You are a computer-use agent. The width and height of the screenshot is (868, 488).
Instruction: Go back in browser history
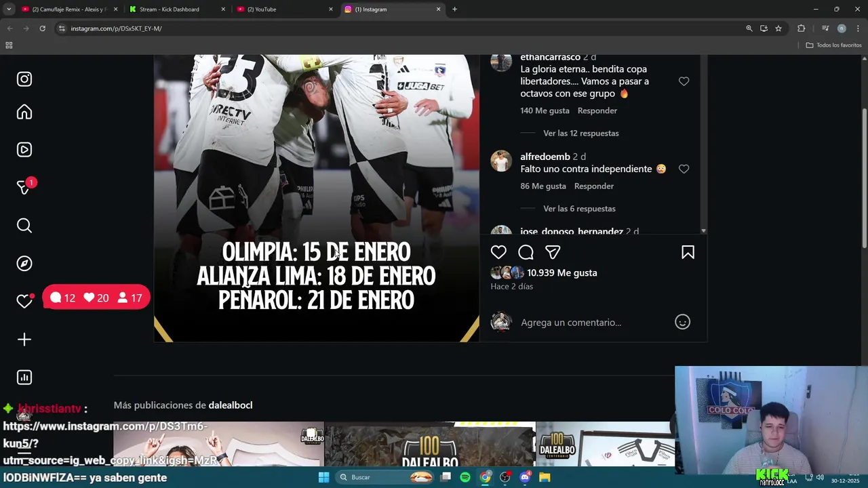click(x=9, y=28)
